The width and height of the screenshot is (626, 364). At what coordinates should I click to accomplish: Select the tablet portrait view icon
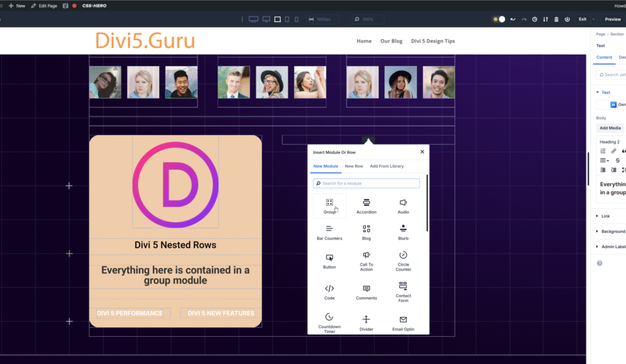[287, 19]
